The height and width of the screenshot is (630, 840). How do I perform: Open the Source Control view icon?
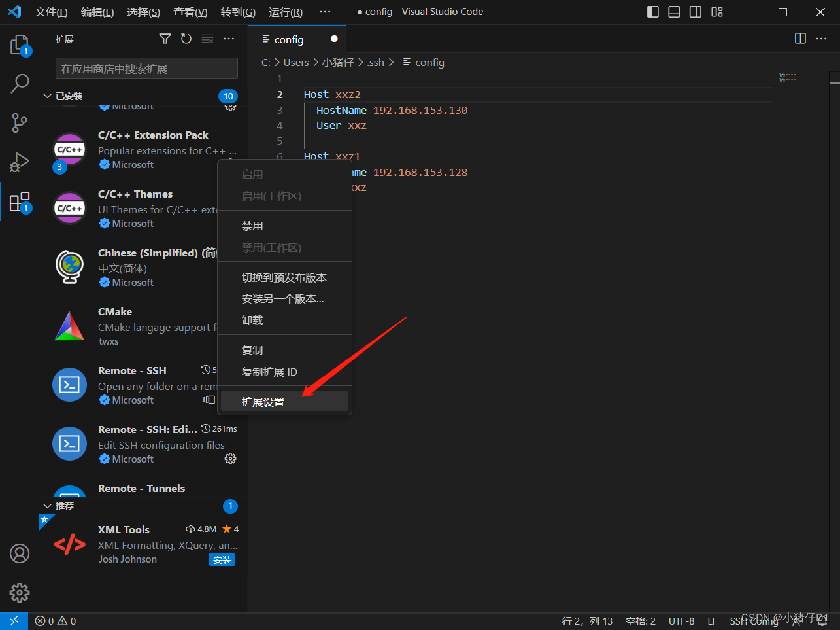point(20,122)
